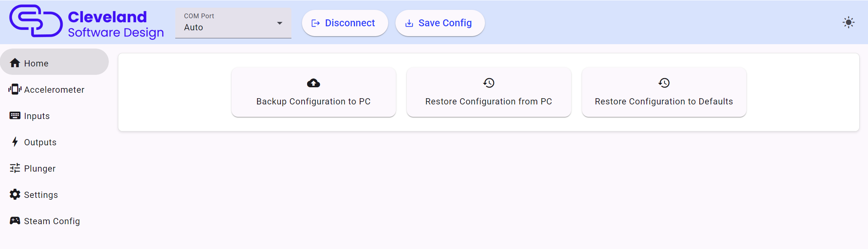Choose Backup Configuration to PC
Screen dimensions: 868x249
(314, 92)
